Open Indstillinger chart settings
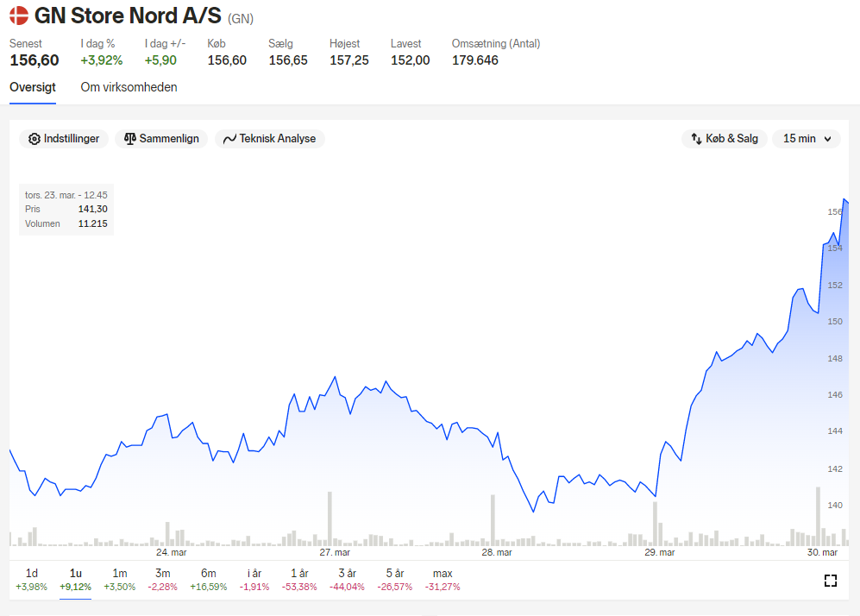This screenshot has width=860, height=616. [x=64, y=139]
